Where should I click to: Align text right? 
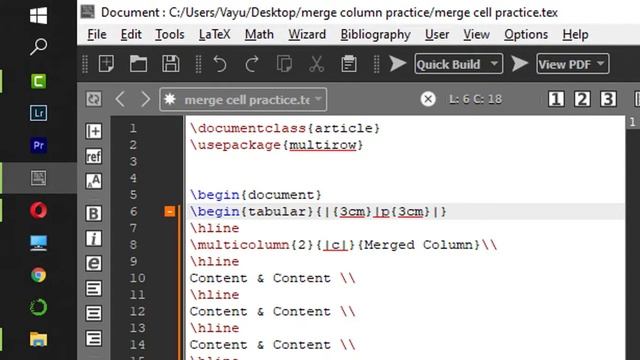(x=94, y=338)
